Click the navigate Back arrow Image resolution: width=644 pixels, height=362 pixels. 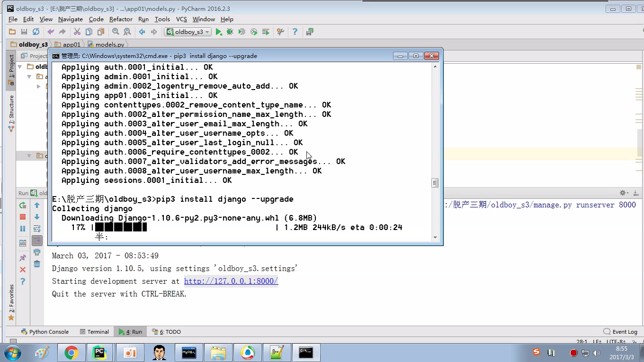[142, 32]
